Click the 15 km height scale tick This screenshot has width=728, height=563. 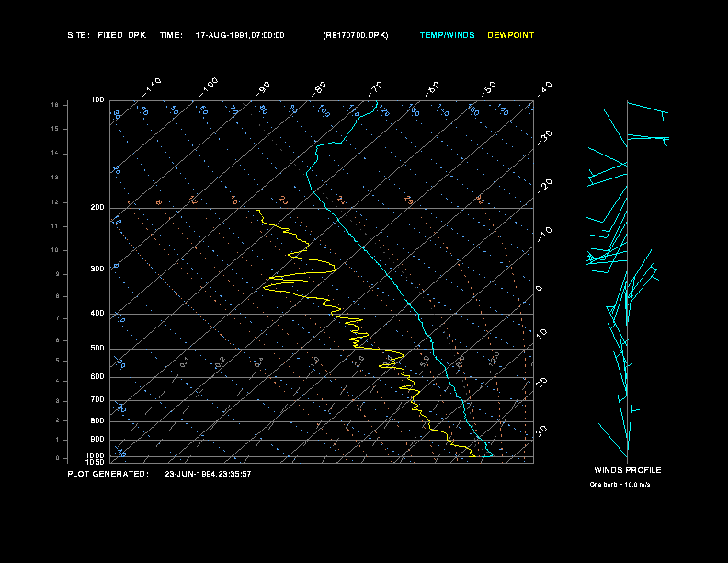pos(55,129)
